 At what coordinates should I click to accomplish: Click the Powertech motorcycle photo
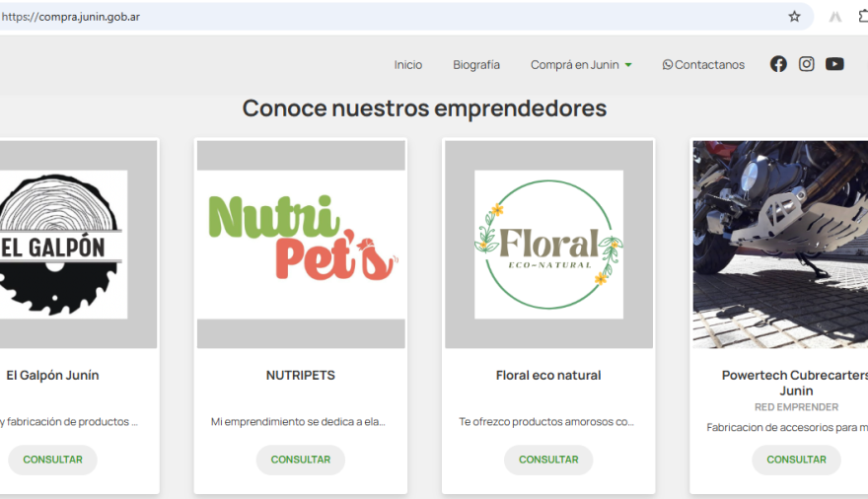point(780,244)
